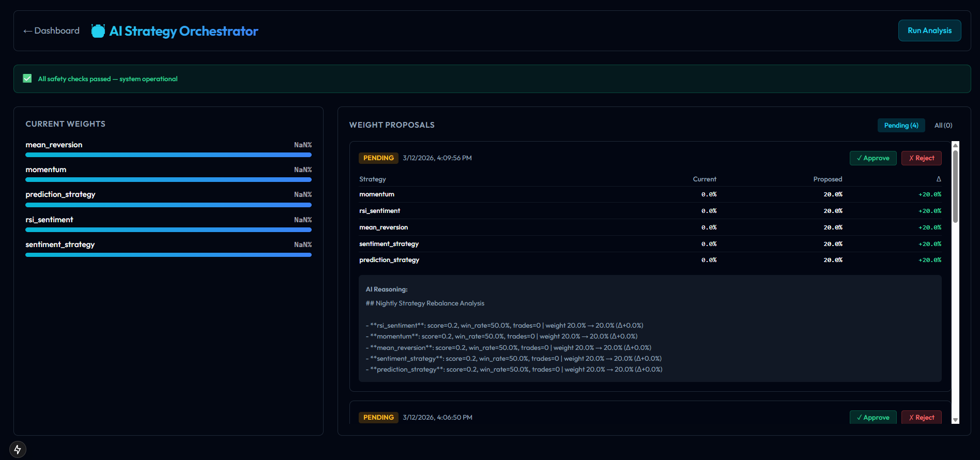Switch to the All (0) tab
The image size is (980, 460).
point(943,126)
